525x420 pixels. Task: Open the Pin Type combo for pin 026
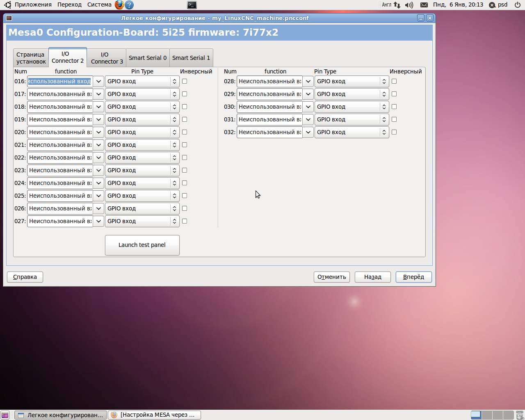(142, 208)
